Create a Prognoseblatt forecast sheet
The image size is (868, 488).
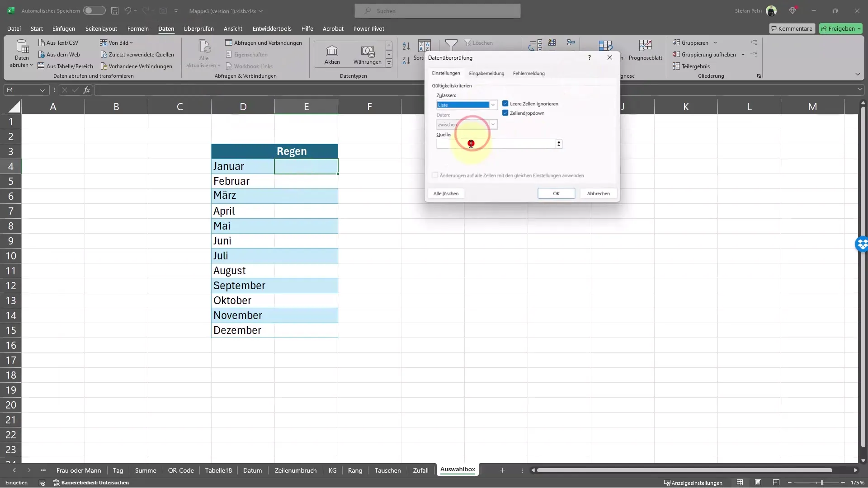coord(645,50)
